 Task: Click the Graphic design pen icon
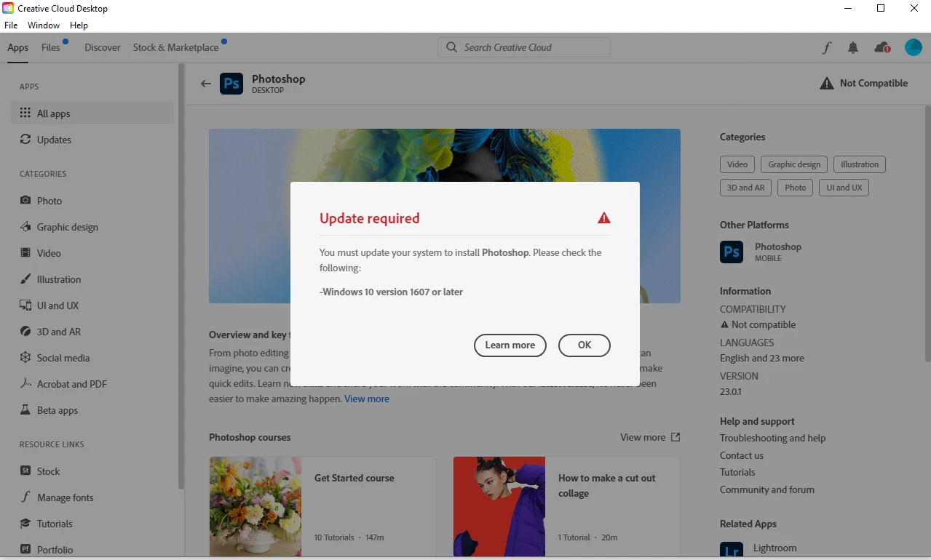click(x=25, y=227)
